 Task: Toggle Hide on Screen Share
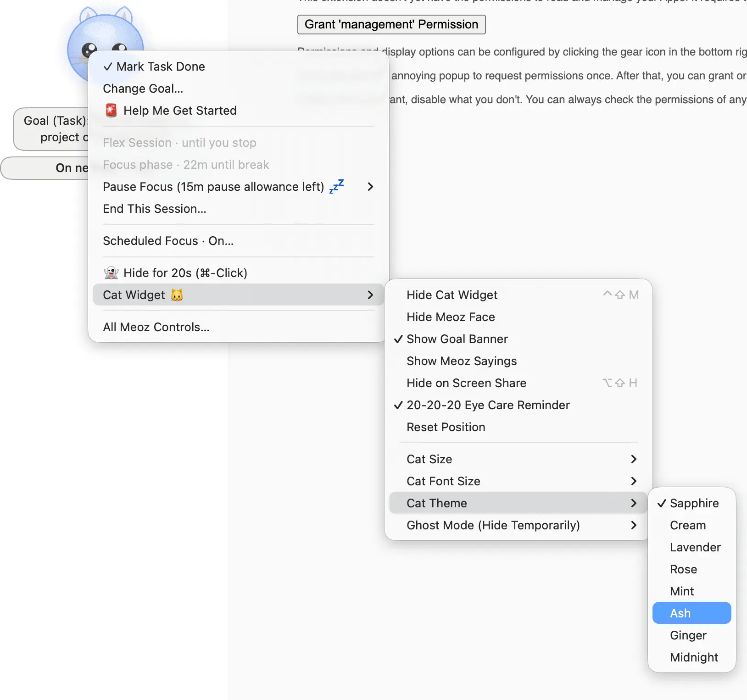518,383
